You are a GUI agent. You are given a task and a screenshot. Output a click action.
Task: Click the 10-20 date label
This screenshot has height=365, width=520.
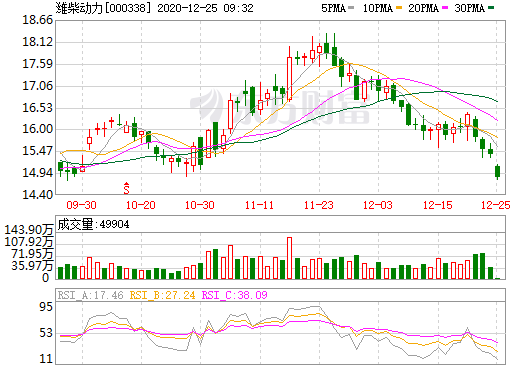tap(141, 205)
